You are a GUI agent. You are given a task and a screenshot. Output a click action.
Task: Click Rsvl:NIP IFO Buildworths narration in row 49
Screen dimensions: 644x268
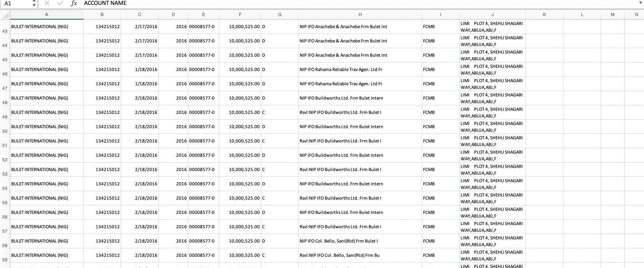point(340,113)
